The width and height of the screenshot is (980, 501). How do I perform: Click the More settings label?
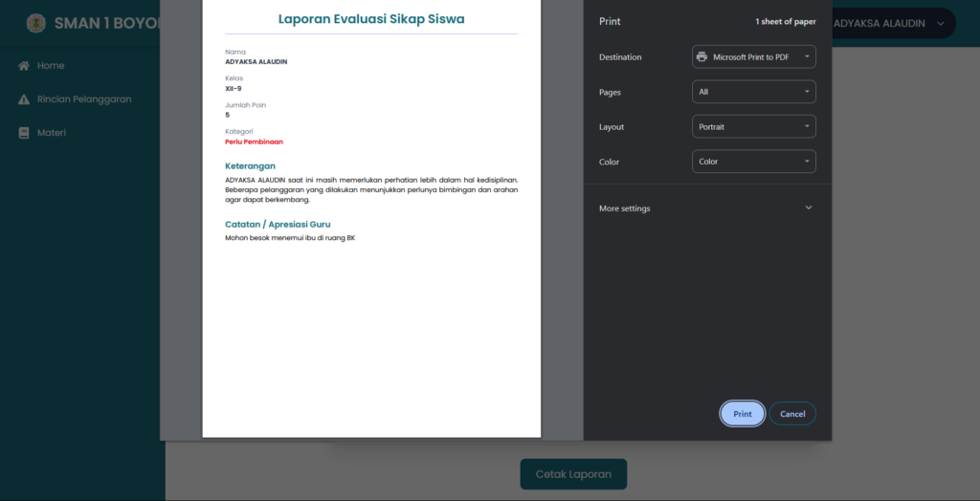click(624, 208)
